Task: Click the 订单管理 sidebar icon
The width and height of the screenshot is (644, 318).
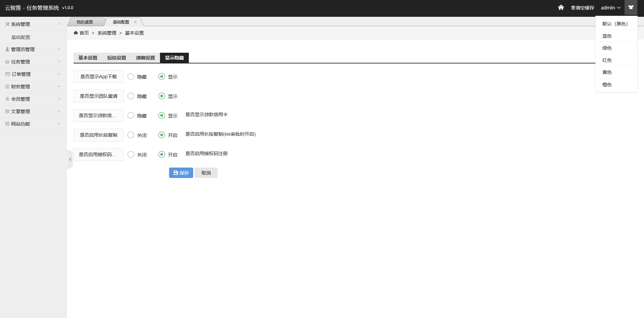Action: pos(7,74)
